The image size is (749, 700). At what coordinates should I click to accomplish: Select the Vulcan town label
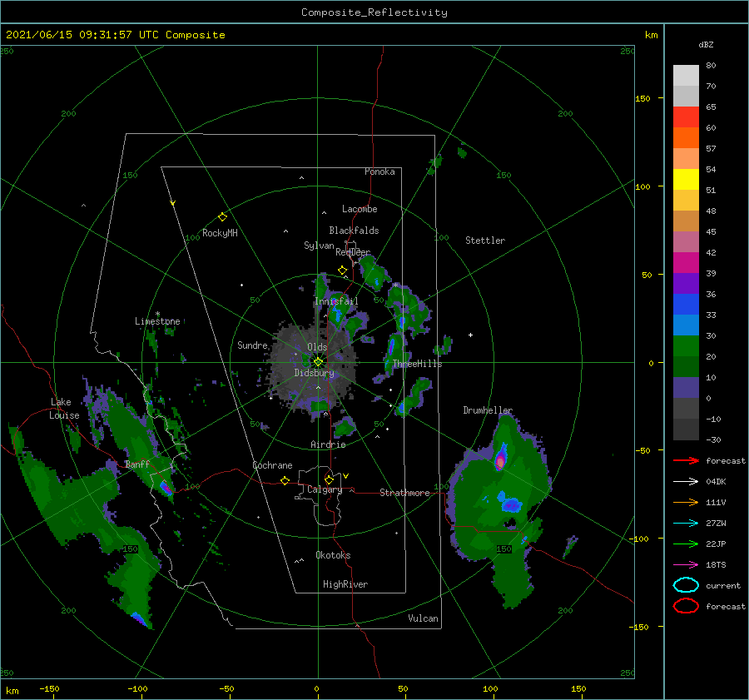[423, 618]
